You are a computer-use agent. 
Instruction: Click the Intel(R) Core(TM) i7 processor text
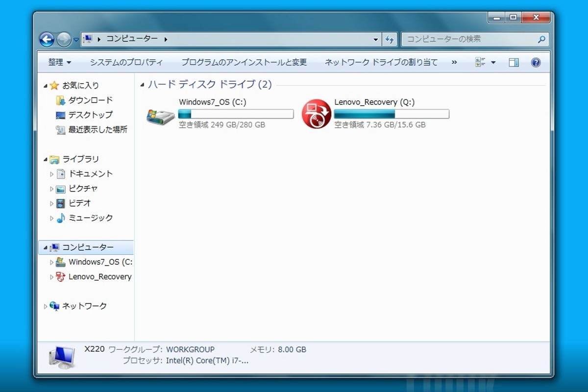(207, 361)
